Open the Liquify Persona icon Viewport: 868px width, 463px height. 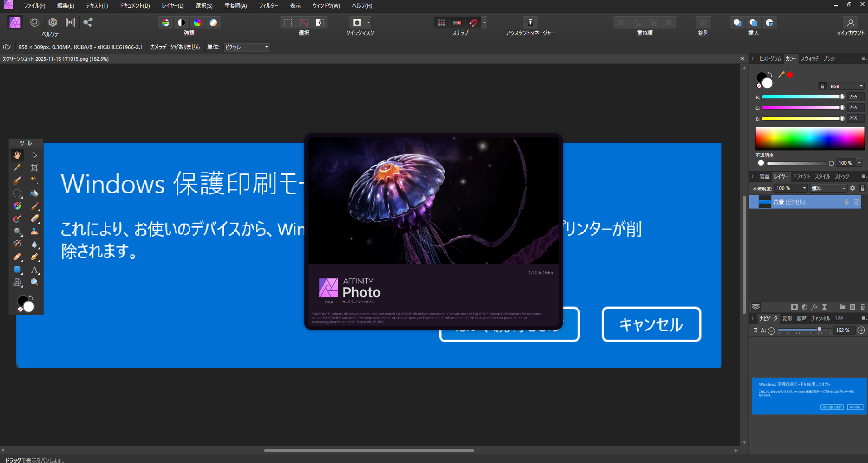tap(34, 22)
